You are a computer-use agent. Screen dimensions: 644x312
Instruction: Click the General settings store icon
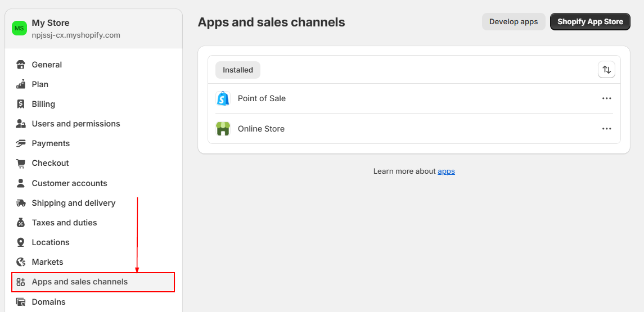coord(21,65)
